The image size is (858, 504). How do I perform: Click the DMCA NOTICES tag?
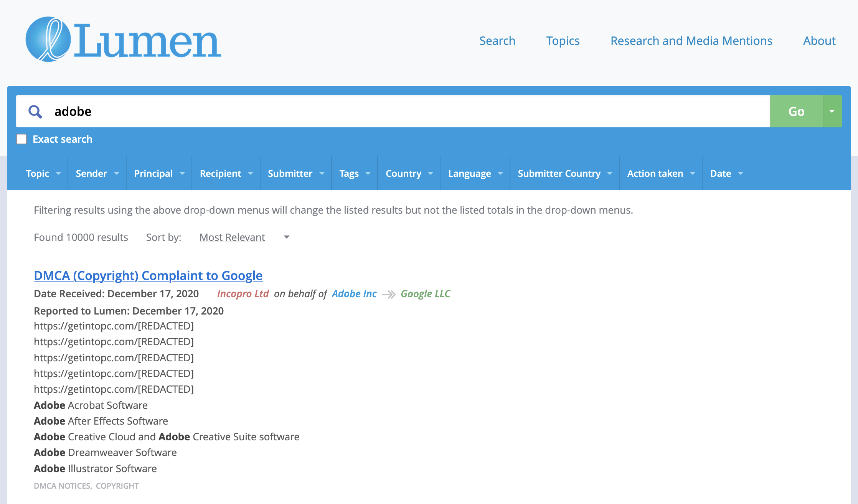(x=62, y=486)
